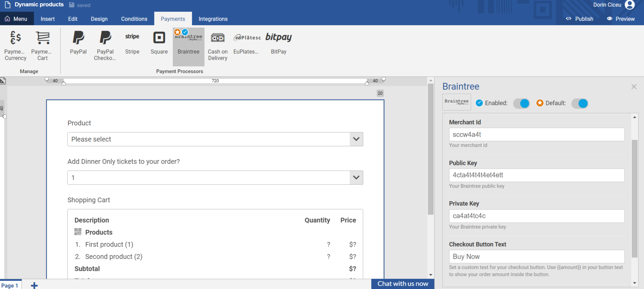Click the Publish button
The width and height of the screenshot is (644, 289).
[x=580, y=19]
